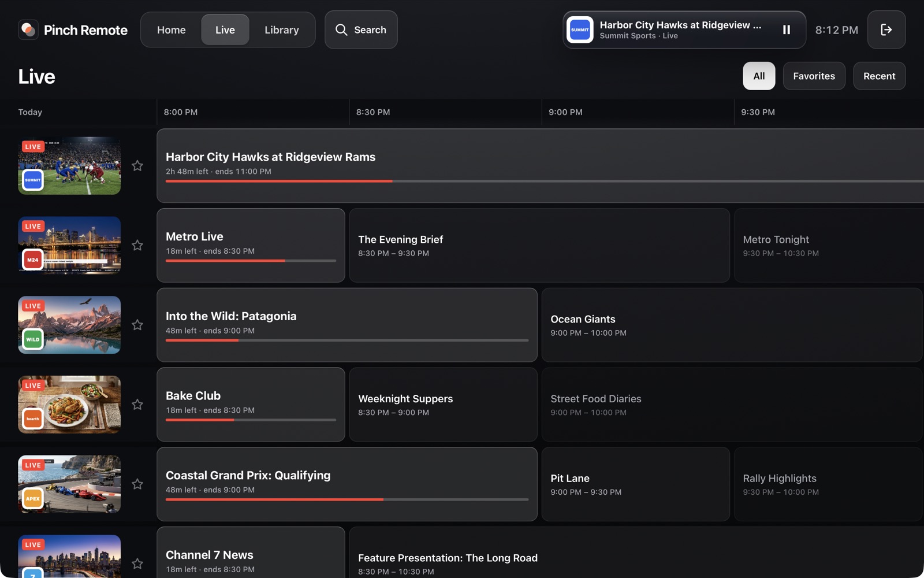Click the Pinch Remote logo icon
The width and height of the screenshot is (924, 578).
[28, 29]
